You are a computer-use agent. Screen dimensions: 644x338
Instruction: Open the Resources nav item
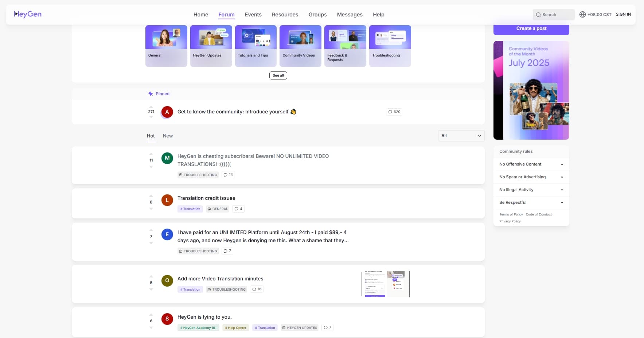(x=285, y=15)
